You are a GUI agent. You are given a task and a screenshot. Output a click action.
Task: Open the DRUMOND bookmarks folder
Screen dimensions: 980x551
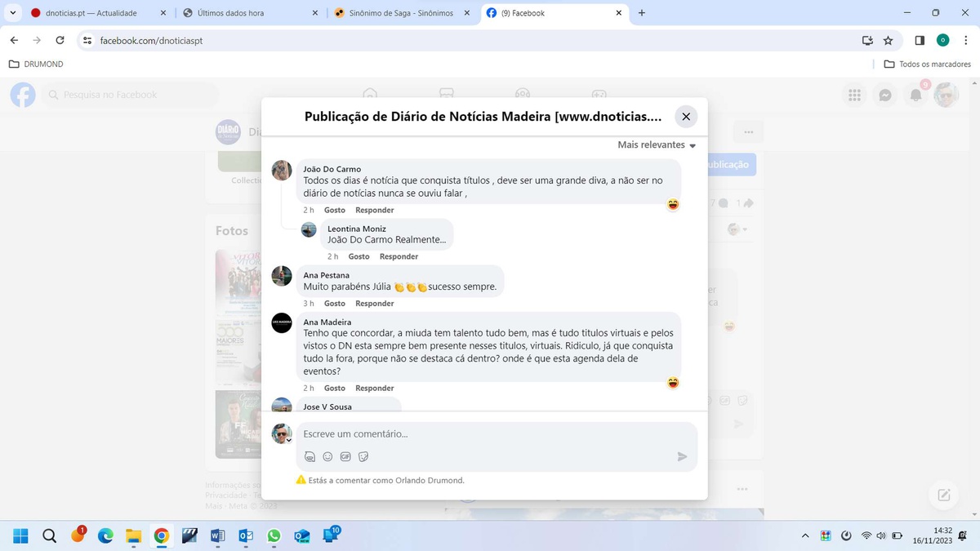click(36, 64)
